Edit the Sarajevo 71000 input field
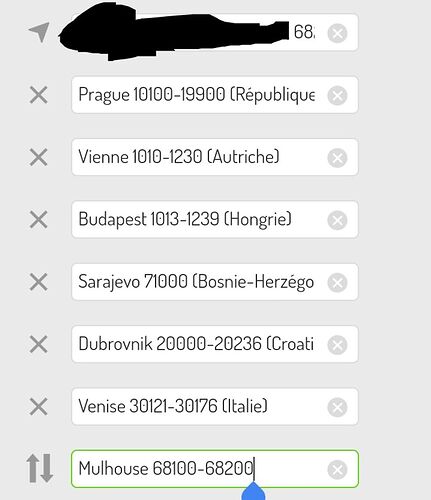This screenshot has height=500, width=431. (x=215, y=282)
